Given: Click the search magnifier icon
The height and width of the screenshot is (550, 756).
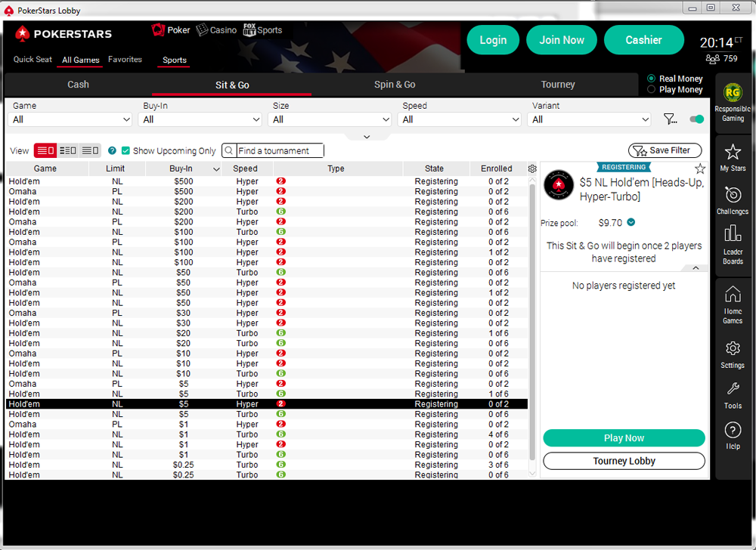Looking at the screenshot, I should point(229,151).
